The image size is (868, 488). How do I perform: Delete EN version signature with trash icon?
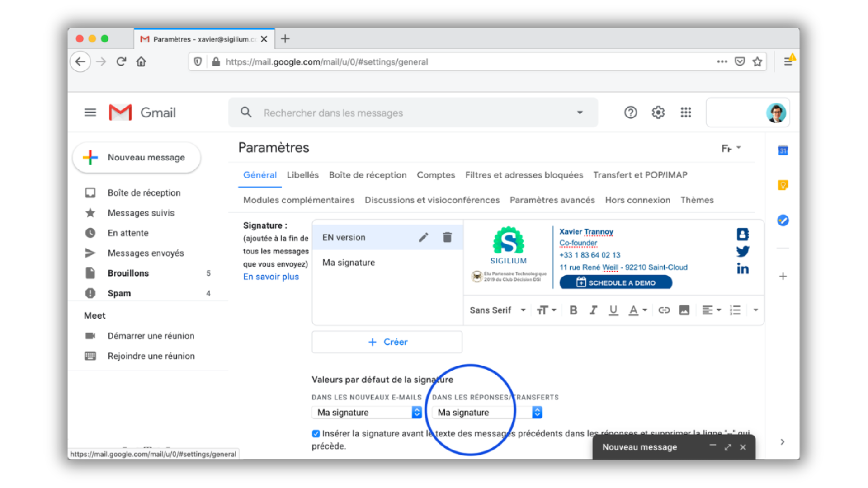447,237
